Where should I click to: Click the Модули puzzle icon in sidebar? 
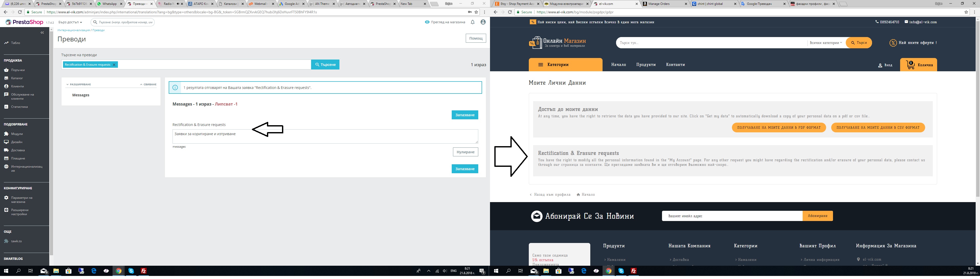[6, 134]
